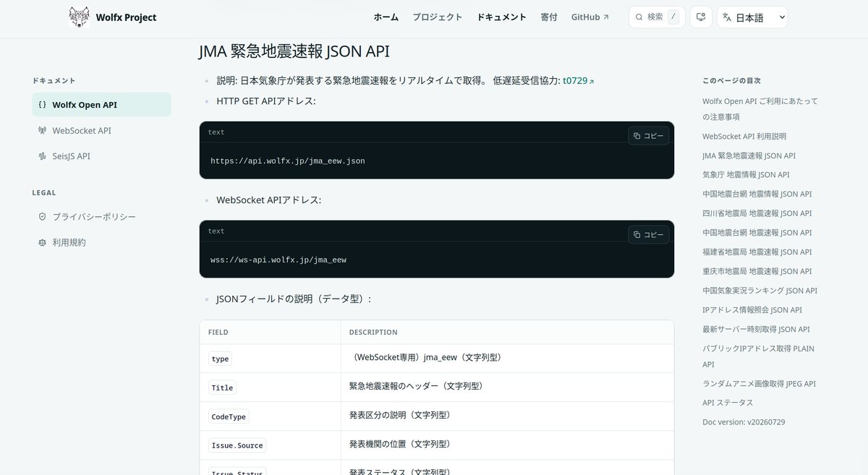This screenshot has height=475, width=868.
Task: Jump to API ステータス in contents
Action: (728, 403)
